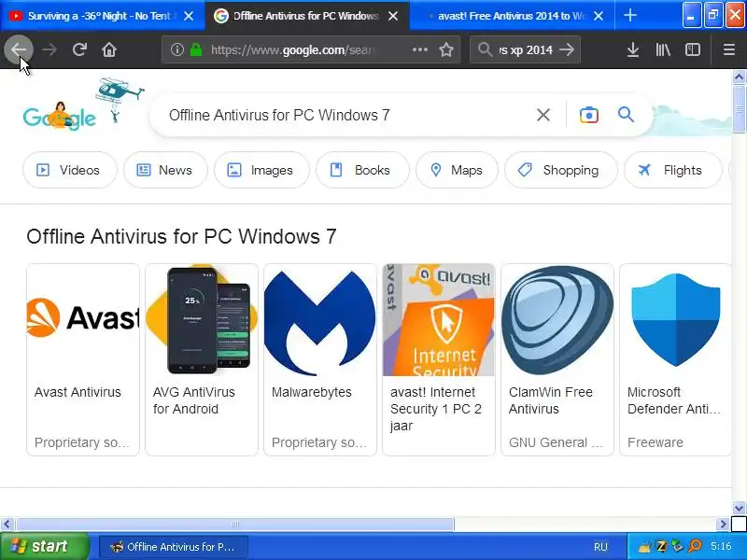Image resolution: width=747 pixels, height=560 pixels.
Task: Toggle the sidebar view icon
Action: tap(692, 49)
